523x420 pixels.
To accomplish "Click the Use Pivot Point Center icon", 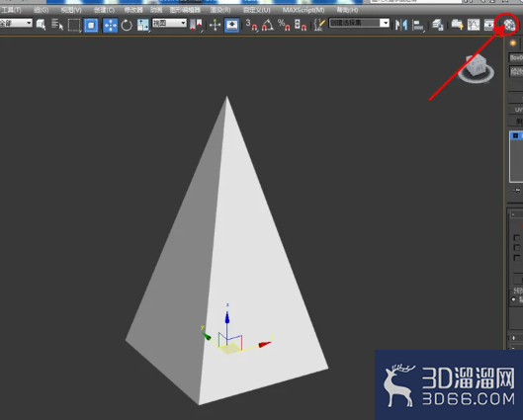I will 196,25.
